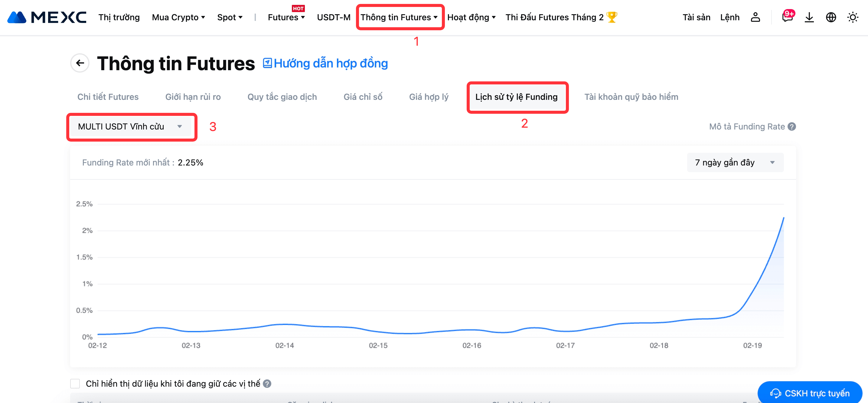
Task: Open the language globe icon
Action: [830, 17]
